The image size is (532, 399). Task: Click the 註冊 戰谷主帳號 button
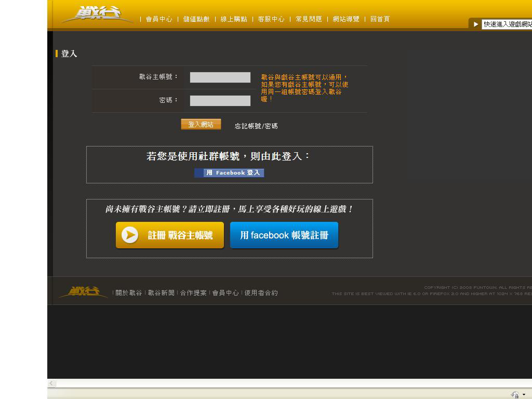pos(170,235)
